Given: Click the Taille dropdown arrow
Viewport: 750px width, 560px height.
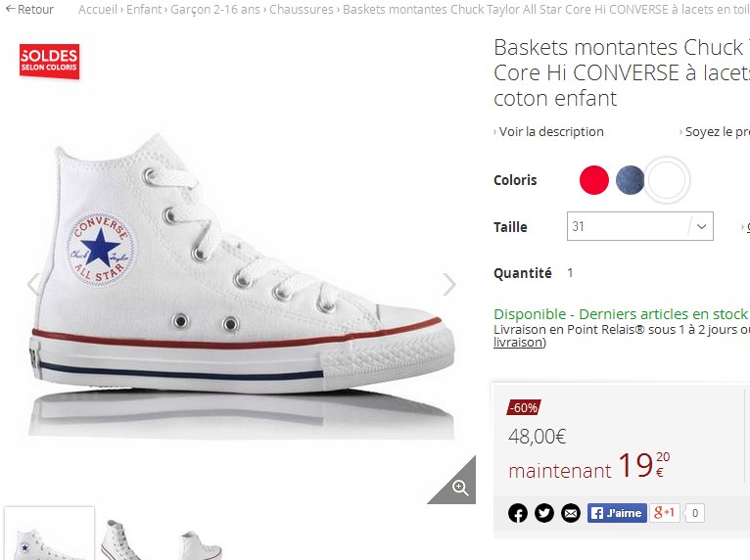Looking at the screenshot, I should [x=701, y=226].
